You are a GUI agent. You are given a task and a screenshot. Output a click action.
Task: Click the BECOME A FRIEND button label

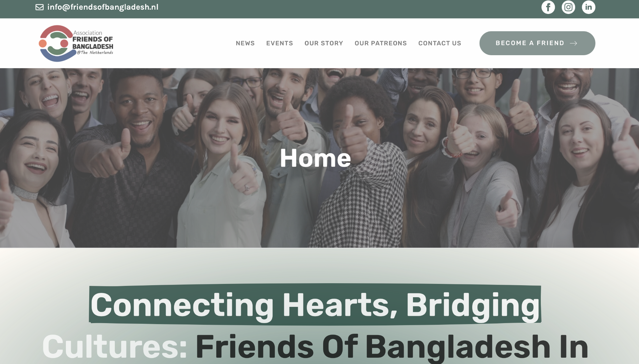click(530, 43)
